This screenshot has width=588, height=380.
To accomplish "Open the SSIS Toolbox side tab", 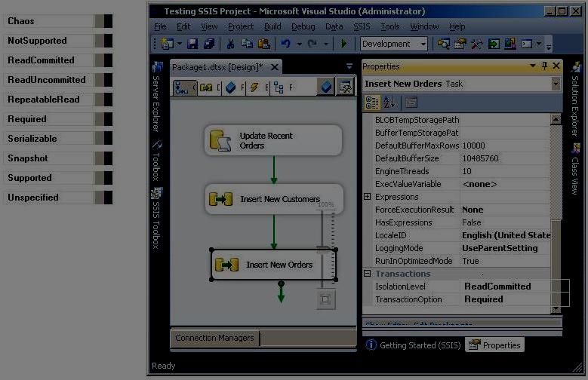I will (x=156, y=218).
